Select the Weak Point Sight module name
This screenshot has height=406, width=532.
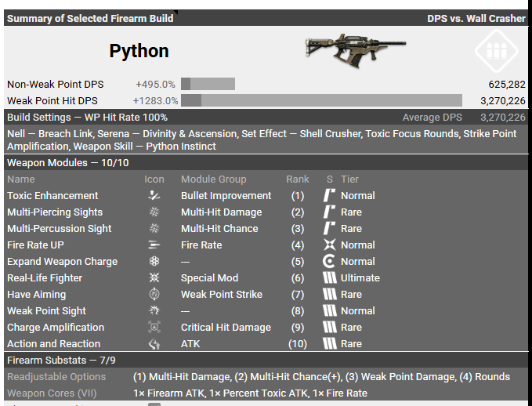[x=46, y=311]
